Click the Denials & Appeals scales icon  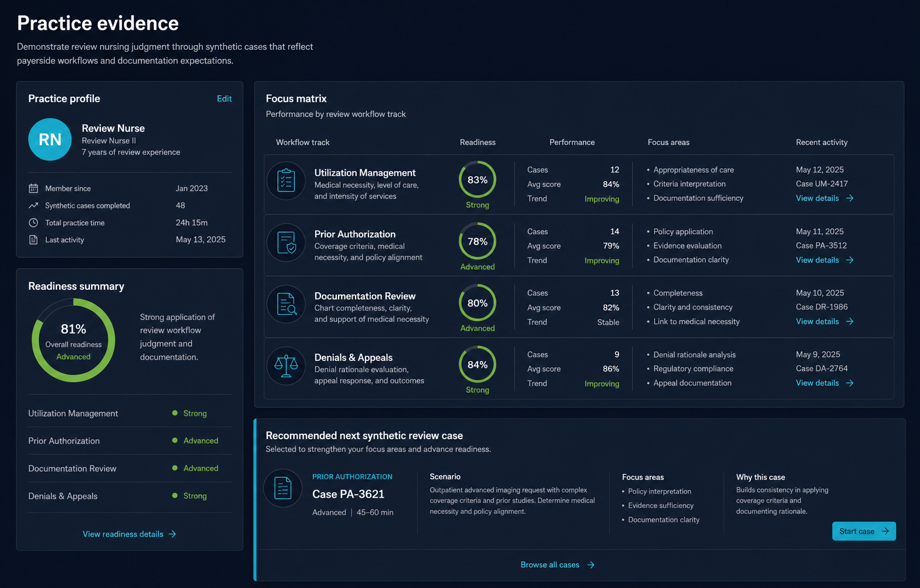[x=286, y=366]
